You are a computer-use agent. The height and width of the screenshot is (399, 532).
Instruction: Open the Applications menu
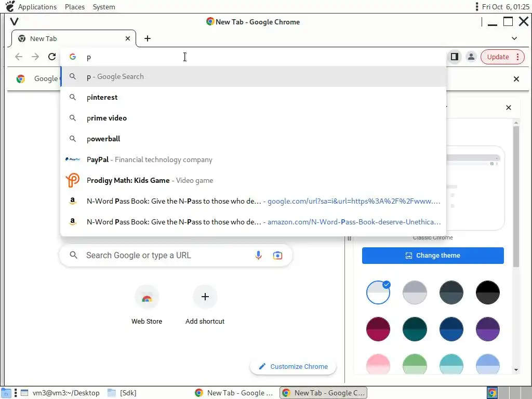(37, 7)
